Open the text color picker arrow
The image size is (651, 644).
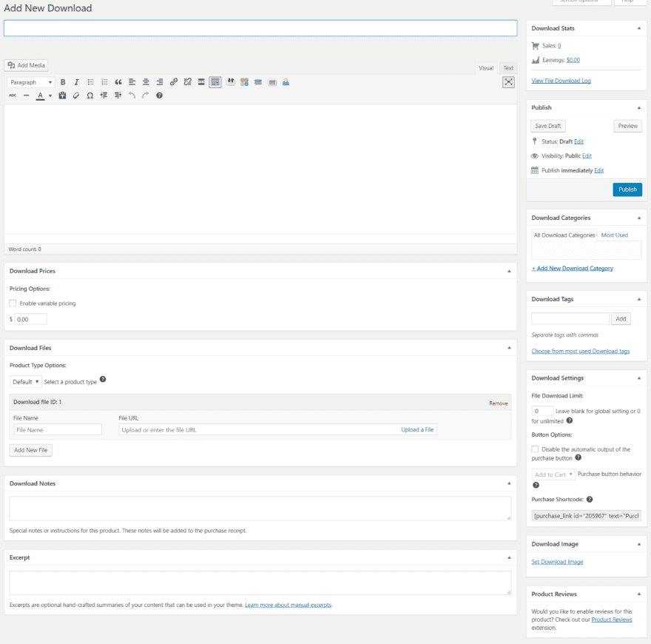(x=50, y=95)
